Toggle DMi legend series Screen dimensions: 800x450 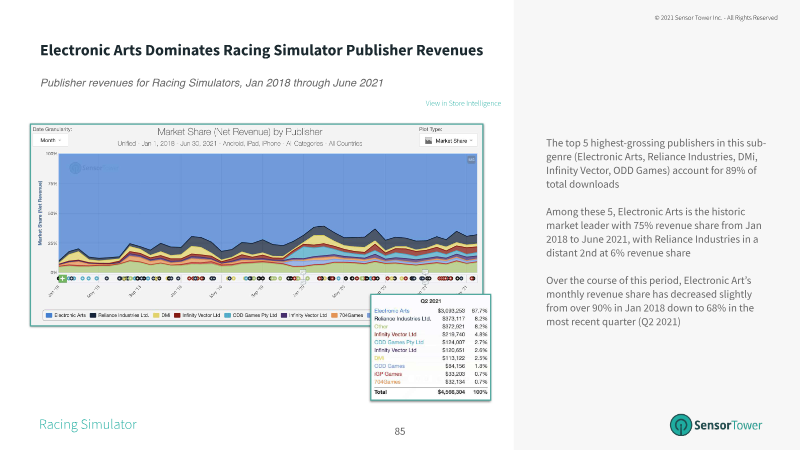162,315
